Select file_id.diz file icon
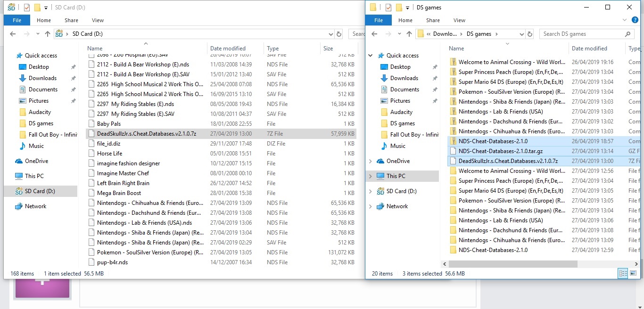The height and width of the screenshot is (309, 644). 91,144
